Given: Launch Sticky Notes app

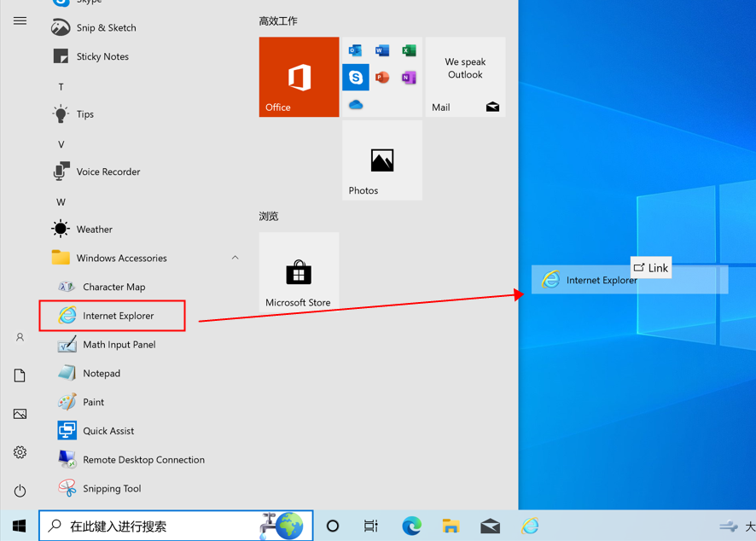Looking at the screenshot, I should click(x=102, y=56).
